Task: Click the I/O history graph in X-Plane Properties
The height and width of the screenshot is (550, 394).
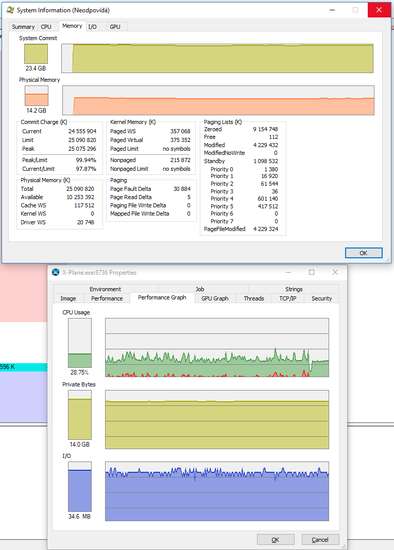Action: (x=217, y=491)
